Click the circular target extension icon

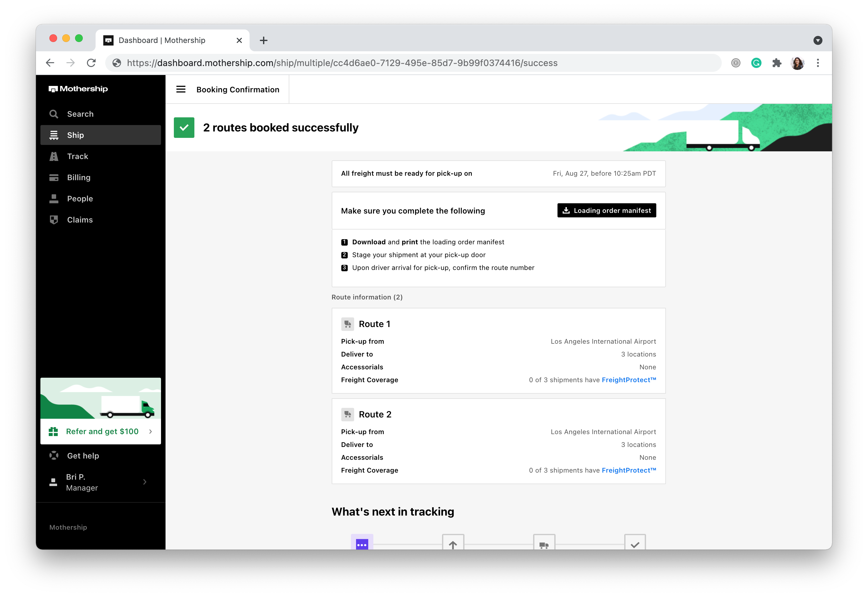pos(736,63)
